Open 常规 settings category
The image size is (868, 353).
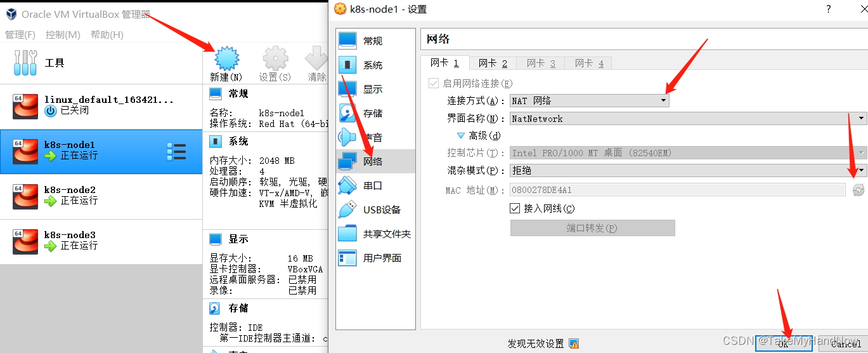(x=375, y=41)
